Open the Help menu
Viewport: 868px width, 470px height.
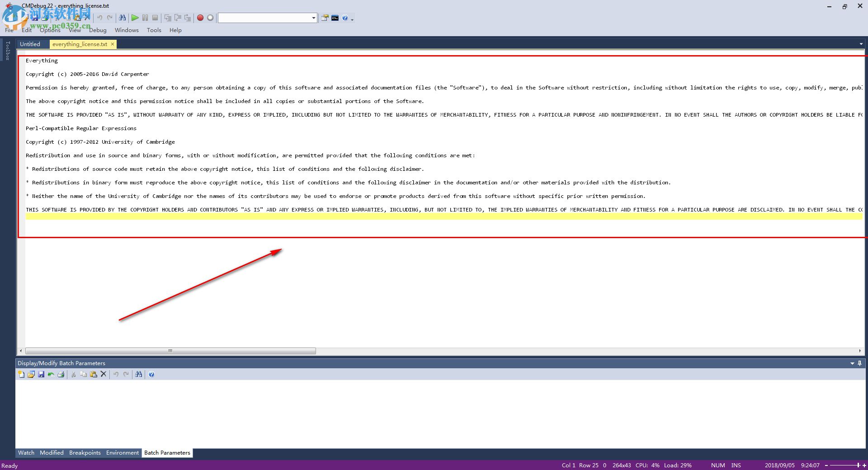175,30
